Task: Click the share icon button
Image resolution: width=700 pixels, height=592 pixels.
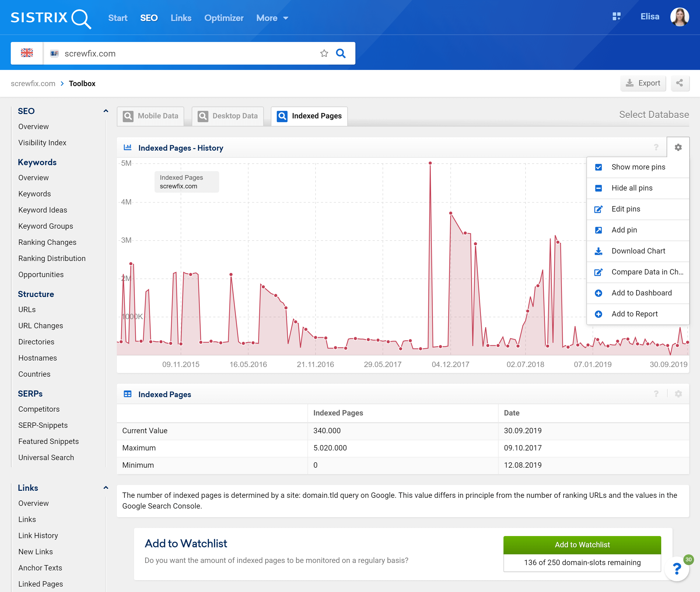Action: [680, 83]
